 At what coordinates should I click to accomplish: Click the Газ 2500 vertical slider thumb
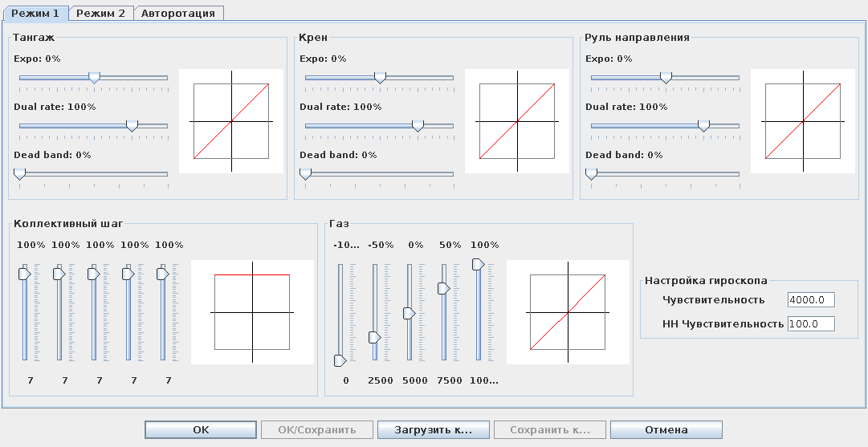coord(374,337)
